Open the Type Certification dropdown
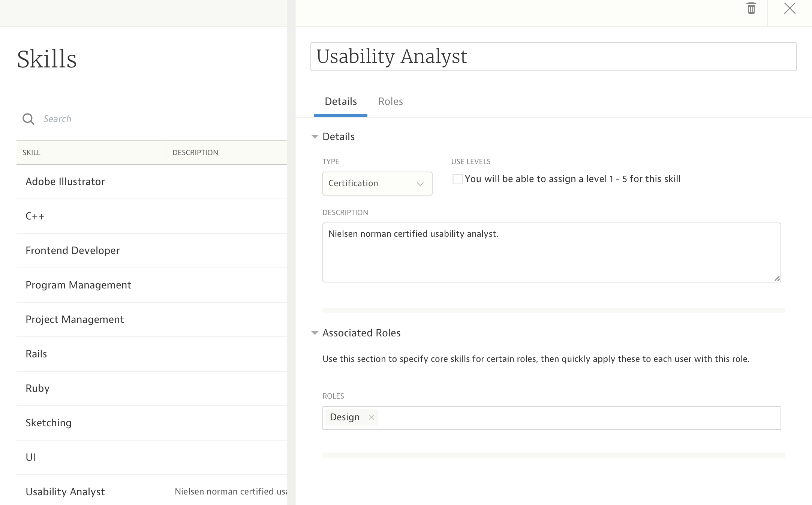Image resolution: width=812 pixels, height=505 pixels. pyautogui.click(x=377, y=184)
